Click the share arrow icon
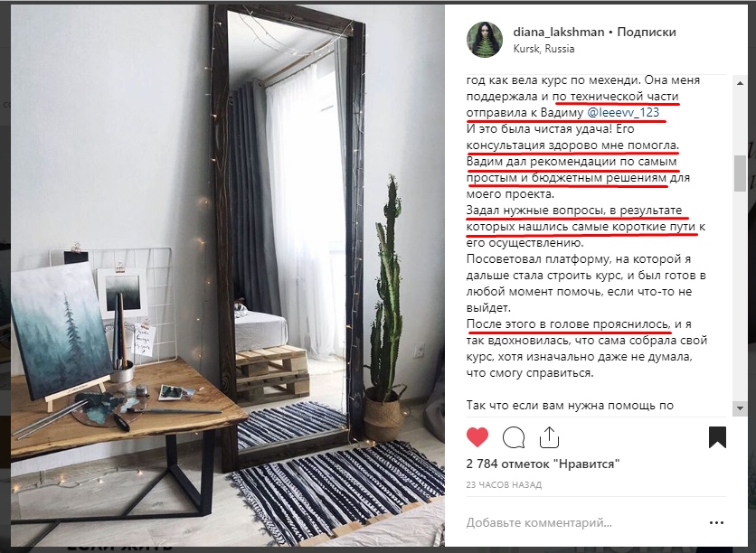 [x=549, y=437]
